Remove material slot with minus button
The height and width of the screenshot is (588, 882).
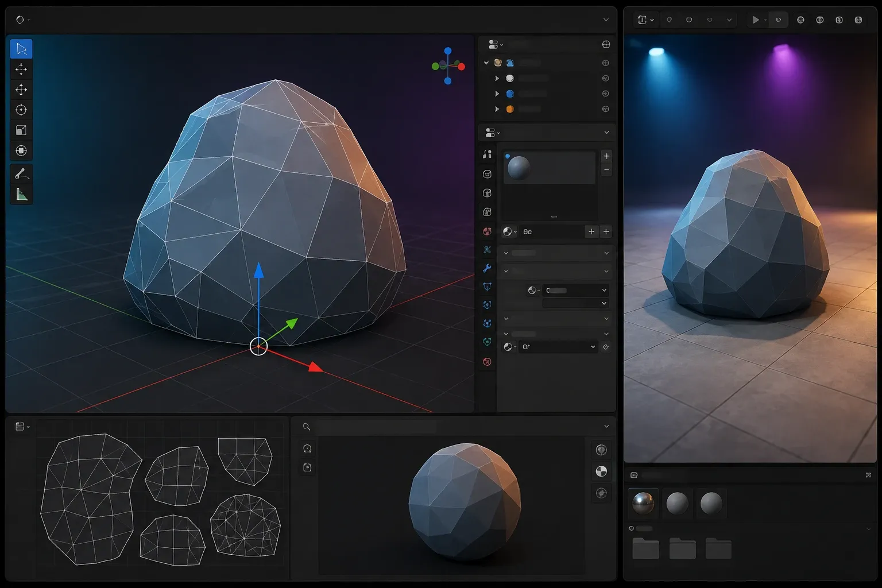pyautogui.click(x=606, y=171)
